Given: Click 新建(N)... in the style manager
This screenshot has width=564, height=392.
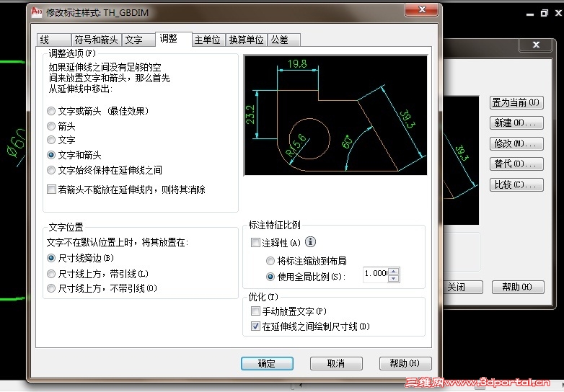Looking at the screenshot, I should tap(516, 123).
